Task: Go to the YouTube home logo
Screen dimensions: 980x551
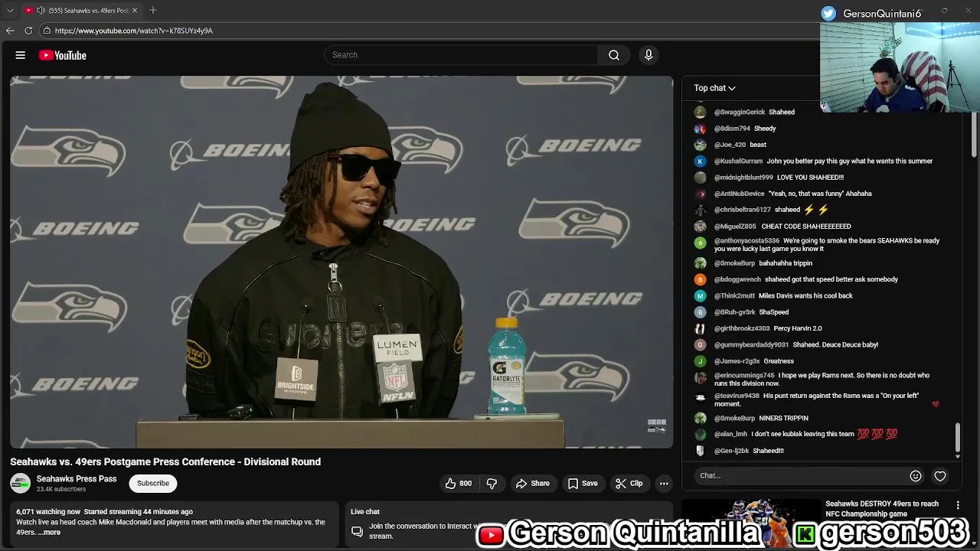Action: pos(63,55)
